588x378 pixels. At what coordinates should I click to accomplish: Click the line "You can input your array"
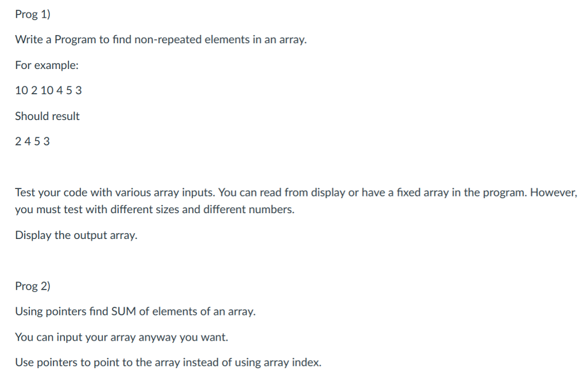point(121,337)
